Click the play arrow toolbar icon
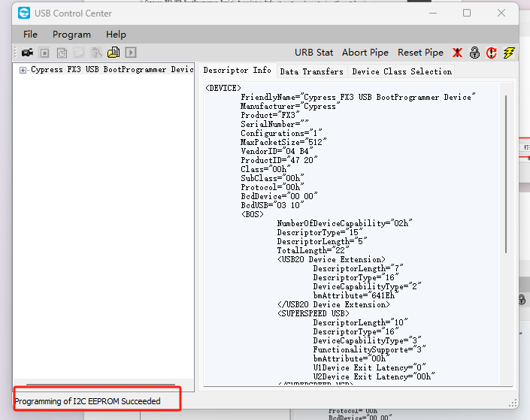This screenshot has height=420, width=530. 131,53
